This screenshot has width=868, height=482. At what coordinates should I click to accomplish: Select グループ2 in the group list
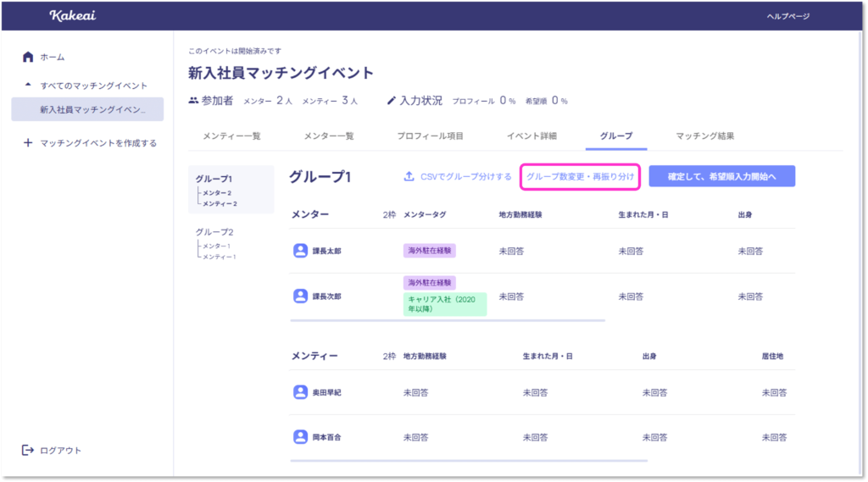214,232
